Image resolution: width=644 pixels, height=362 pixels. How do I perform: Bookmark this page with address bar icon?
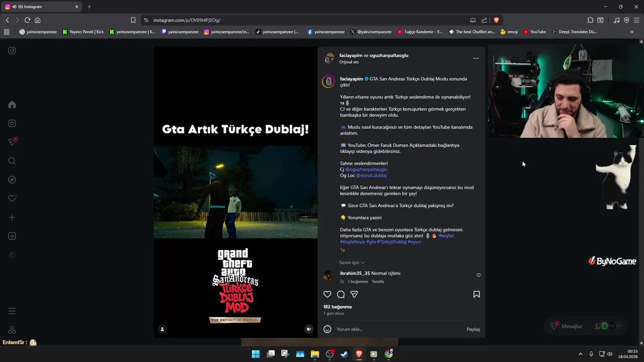pos(133,20)
